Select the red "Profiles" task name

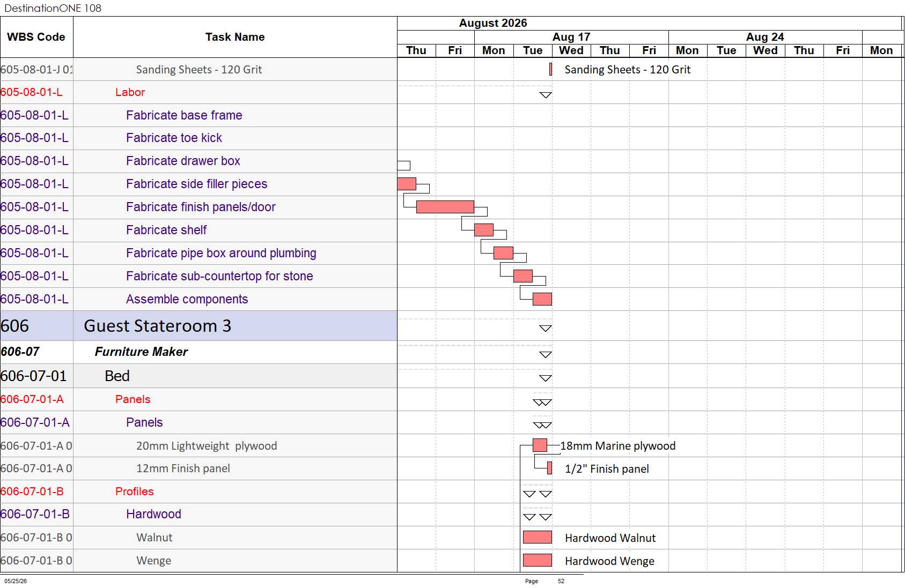[134, 492]
